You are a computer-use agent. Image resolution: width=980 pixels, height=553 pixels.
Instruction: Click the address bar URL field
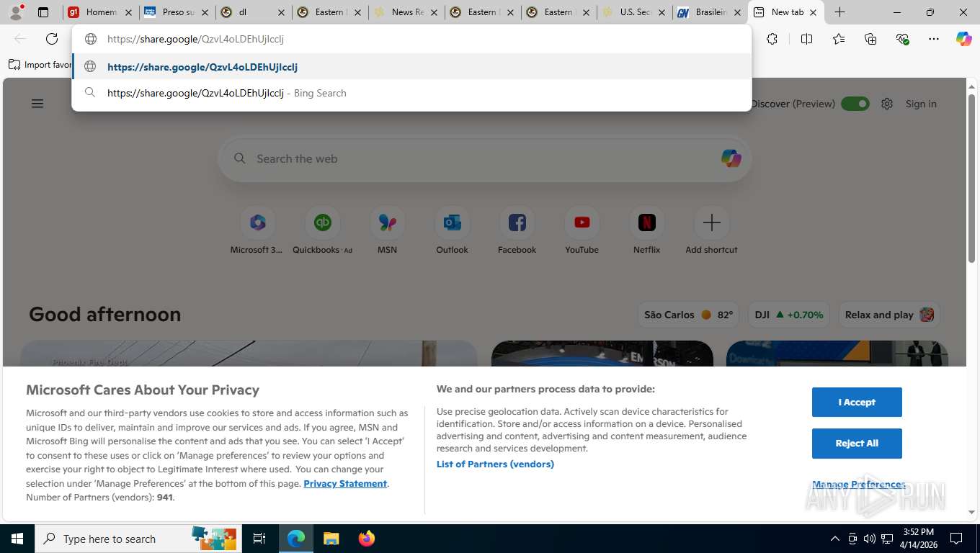(411, 39)
